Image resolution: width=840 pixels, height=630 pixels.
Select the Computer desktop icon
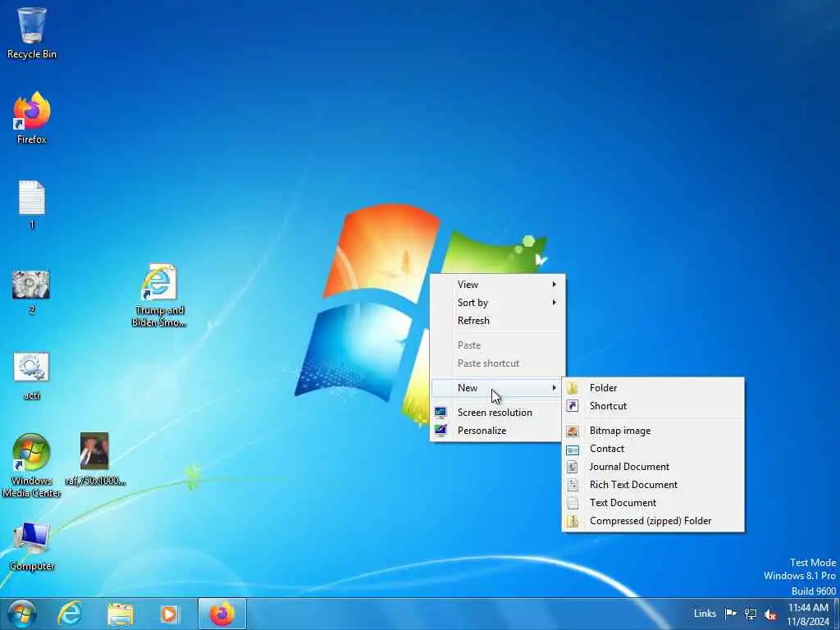click(x=32, y=546)
